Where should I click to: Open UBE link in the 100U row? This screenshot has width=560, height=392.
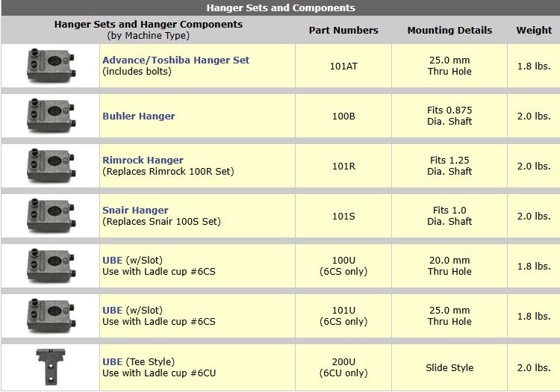112,260
